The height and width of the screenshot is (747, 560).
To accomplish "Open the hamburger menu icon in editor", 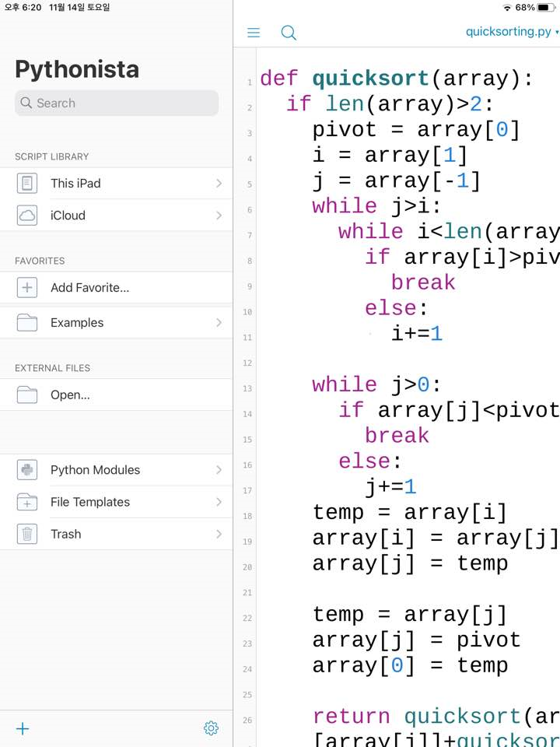I will click(x=254, y=33).
